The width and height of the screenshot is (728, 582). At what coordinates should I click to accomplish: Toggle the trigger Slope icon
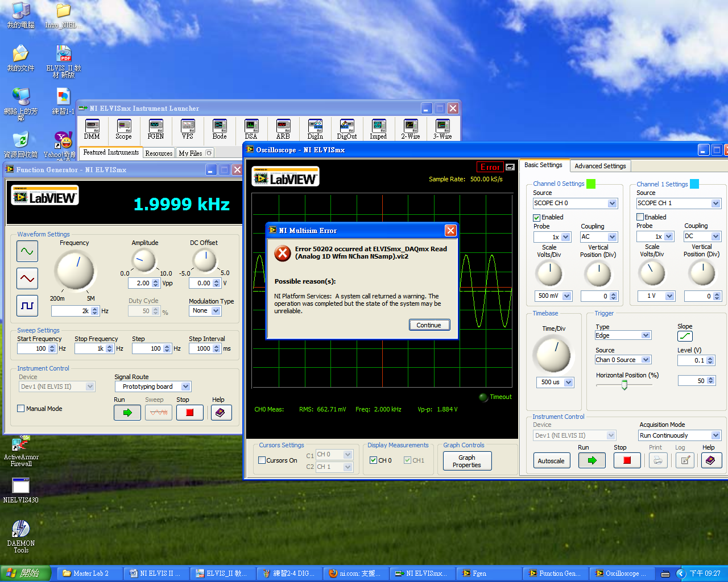[685, 336]
